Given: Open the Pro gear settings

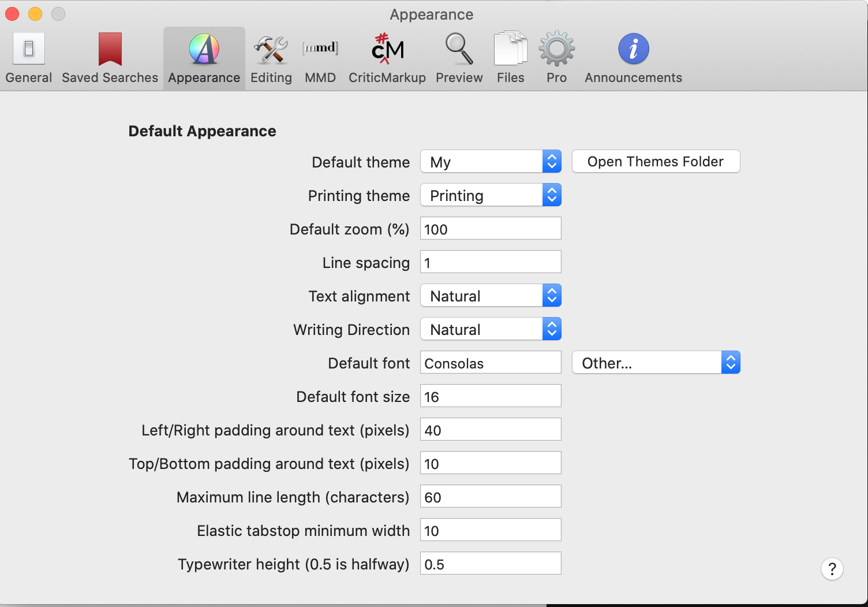Looking at the screenshot, I should click(x=556, y=58).
